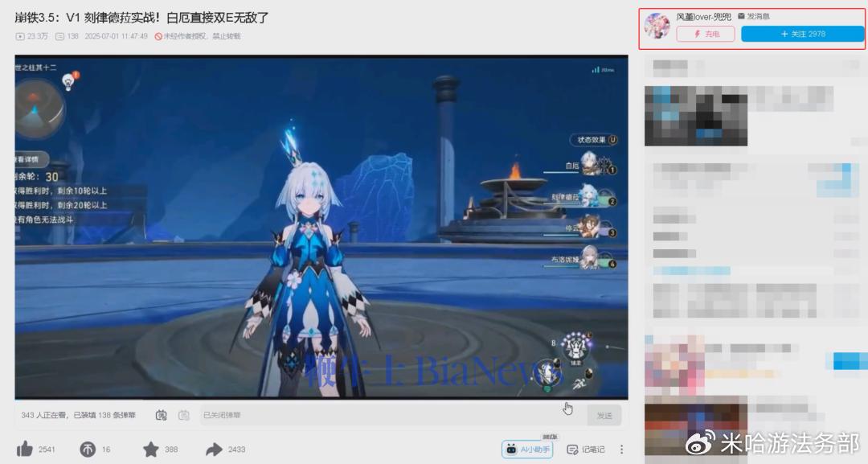Click the in-game 查看详情 details button
Image resolution: width=868 pixels, height=464 pixels.
click(x=31, y=159)
